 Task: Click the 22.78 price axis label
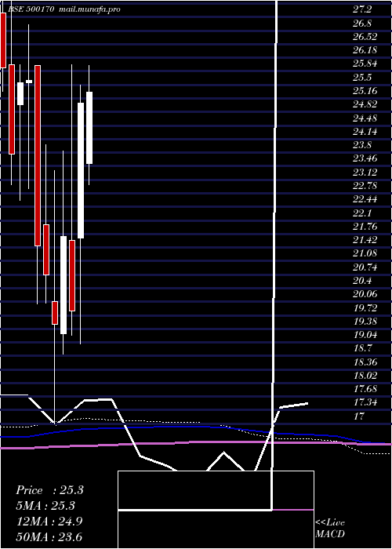[365, 186]
